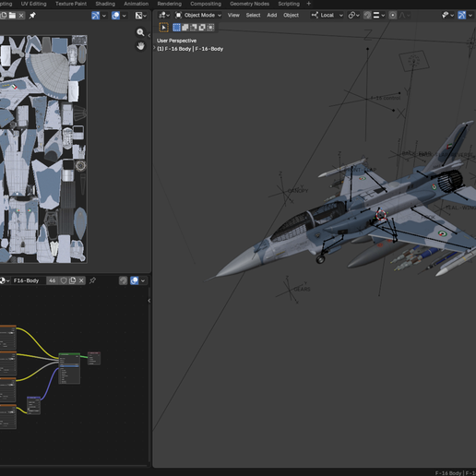Expand the shader editor sidebar arrow
This screenshot has height=476, width=476.
pos(149,301)
